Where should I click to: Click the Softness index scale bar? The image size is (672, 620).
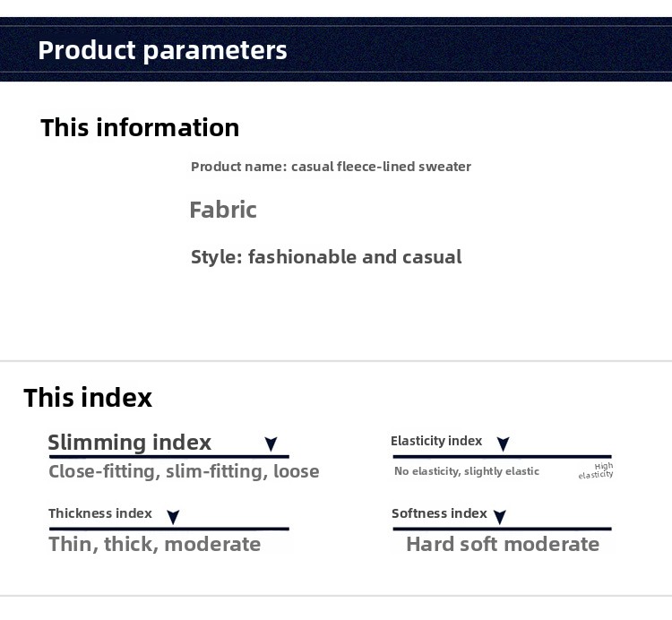502,529
